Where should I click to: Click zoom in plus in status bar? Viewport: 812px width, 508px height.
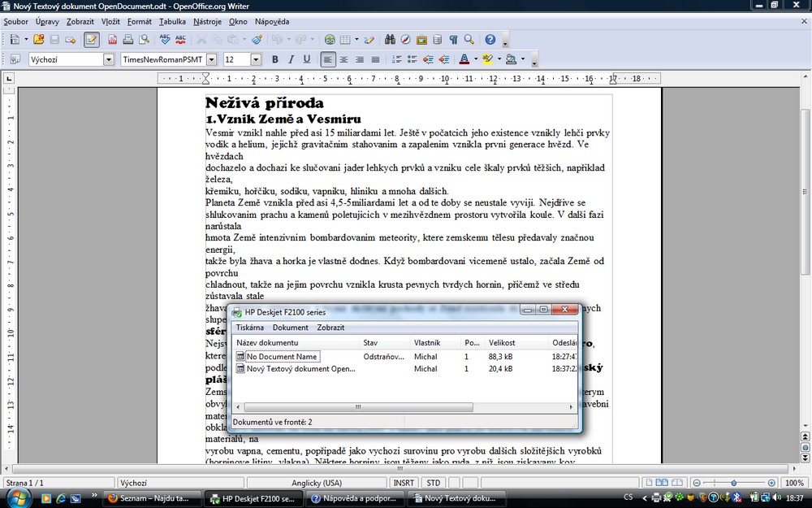(771, 483)
